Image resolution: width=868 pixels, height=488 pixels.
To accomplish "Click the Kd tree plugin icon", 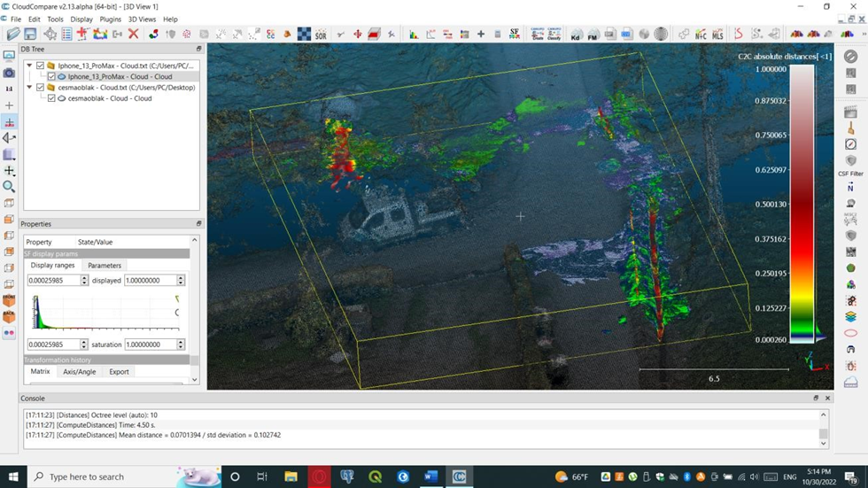I will 576,35.
